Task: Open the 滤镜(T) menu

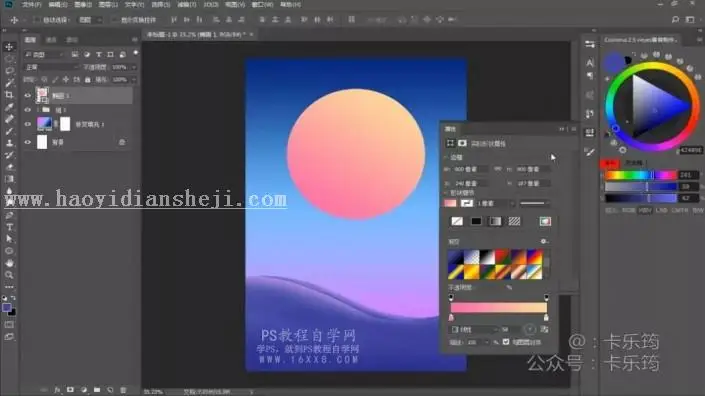Action: pos(186,4)
